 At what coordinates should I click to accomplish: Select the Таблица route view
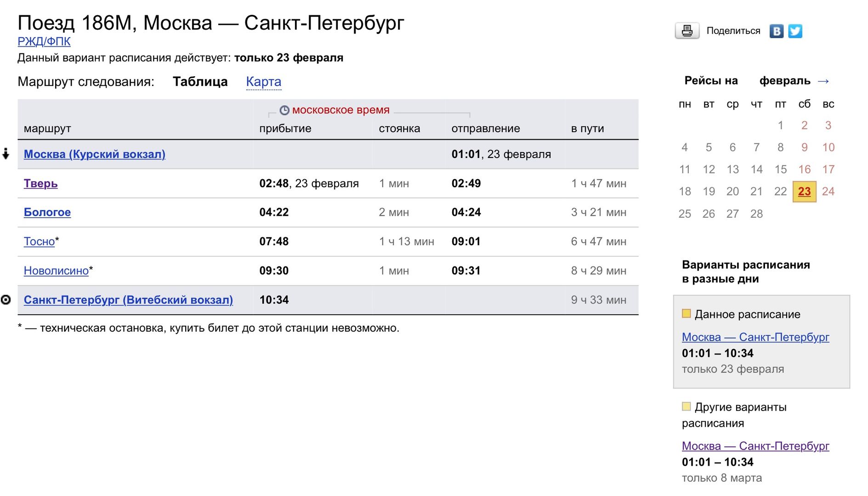point(200,82)
